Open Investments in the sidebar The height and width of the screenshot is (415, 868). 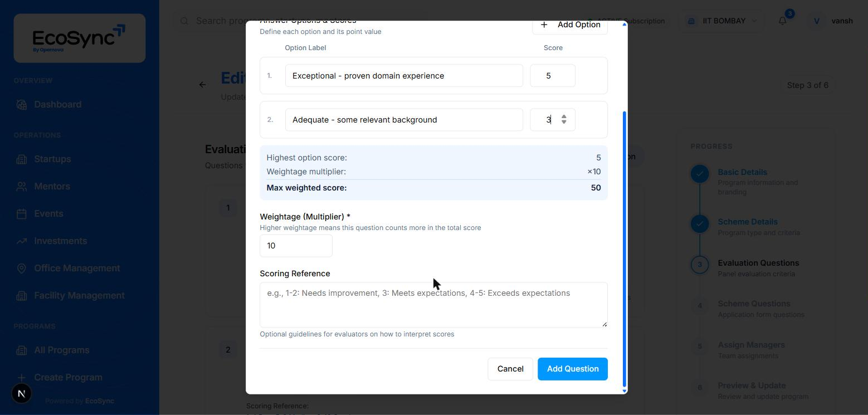click(x=60, y=241)
